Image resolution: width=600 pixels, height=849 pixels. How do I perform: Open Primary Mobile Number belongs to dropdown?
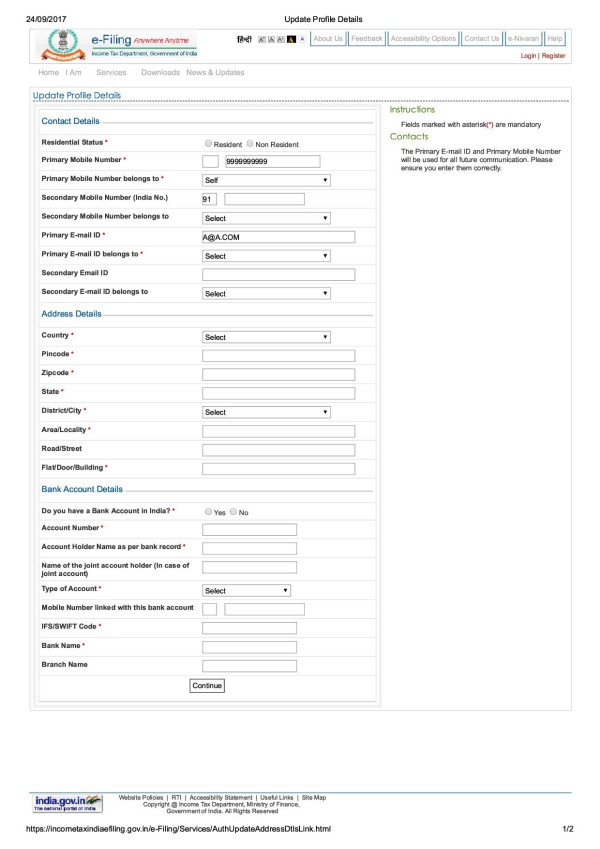(266, 180)
